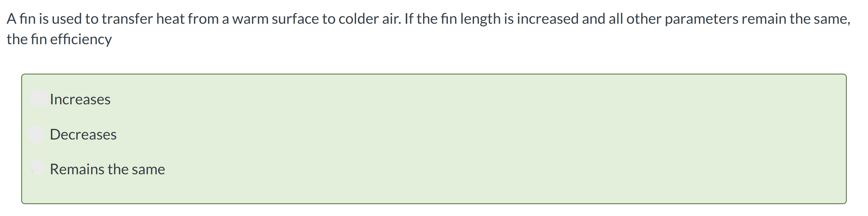Click the word 'efficiency' in the question

pos(81,39)
